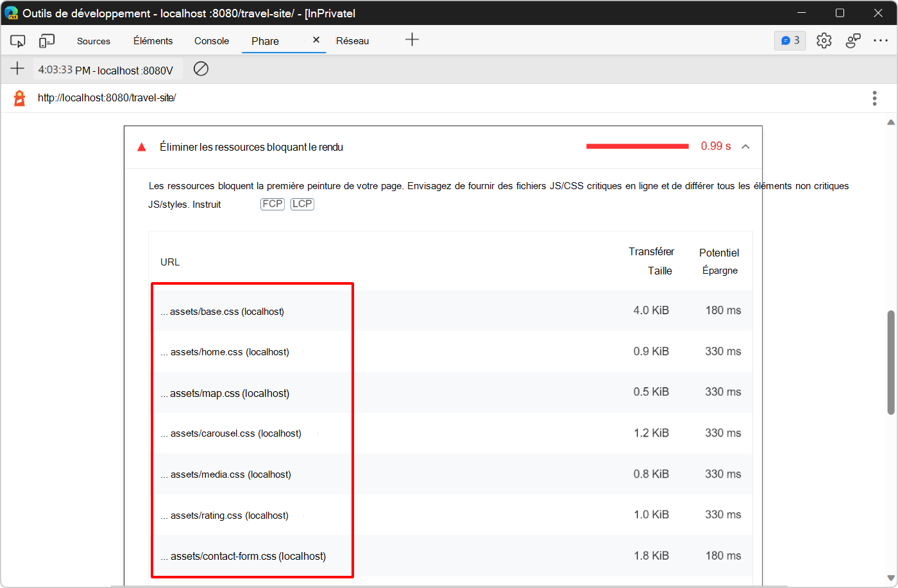Image resolution: width=898 pixels, height=588 pixels.
Task: Click the Potentiel Épargne column header
Action: click(720, 262)
